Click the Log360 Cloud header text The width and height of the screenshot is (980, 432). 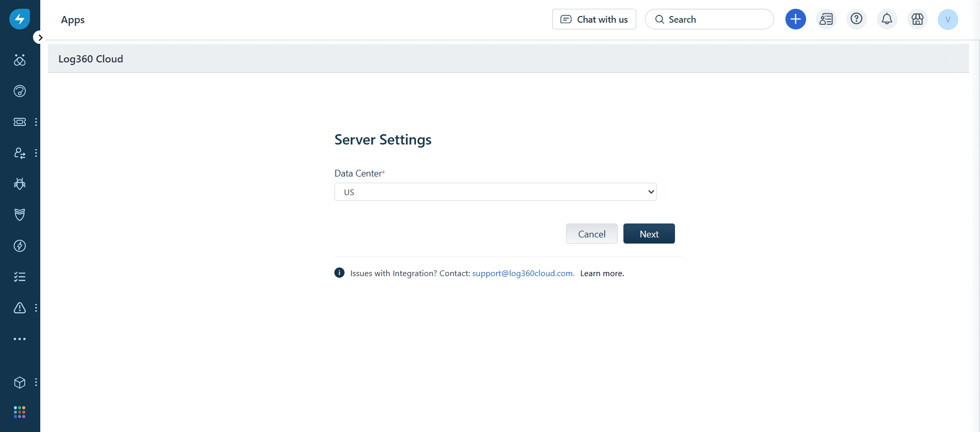(x=91, y=59)
